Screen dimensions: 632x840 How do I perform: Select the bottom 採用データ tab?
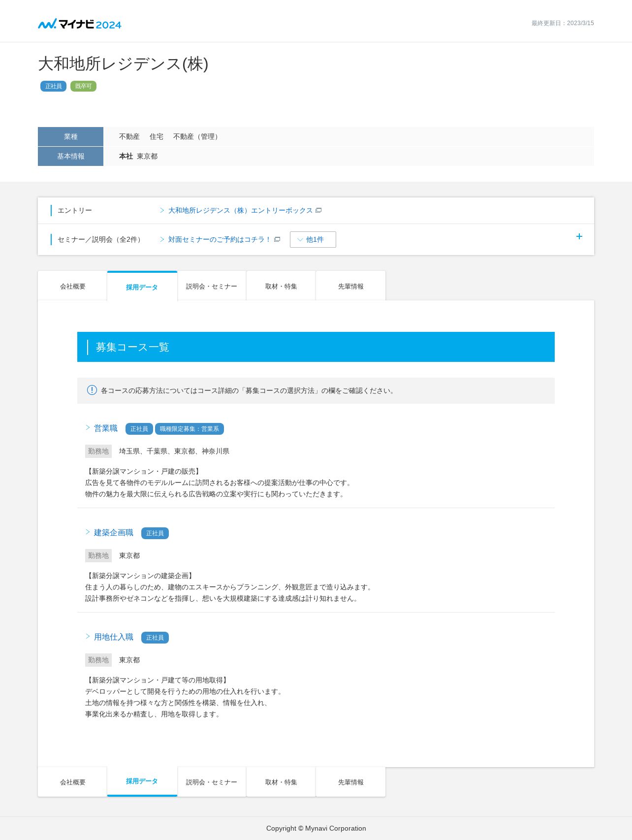coord(142,781)
